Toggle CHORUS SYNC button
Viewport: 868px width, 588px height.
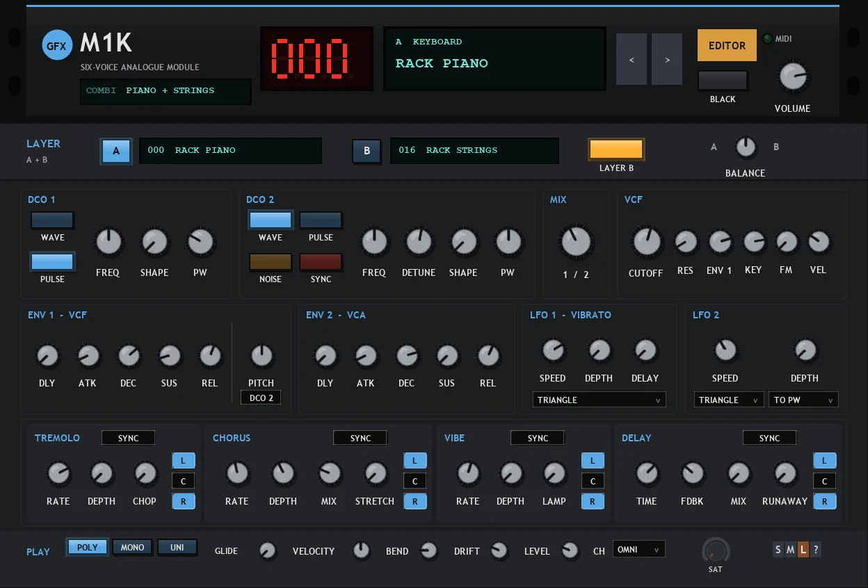click(x=360, y=438)
